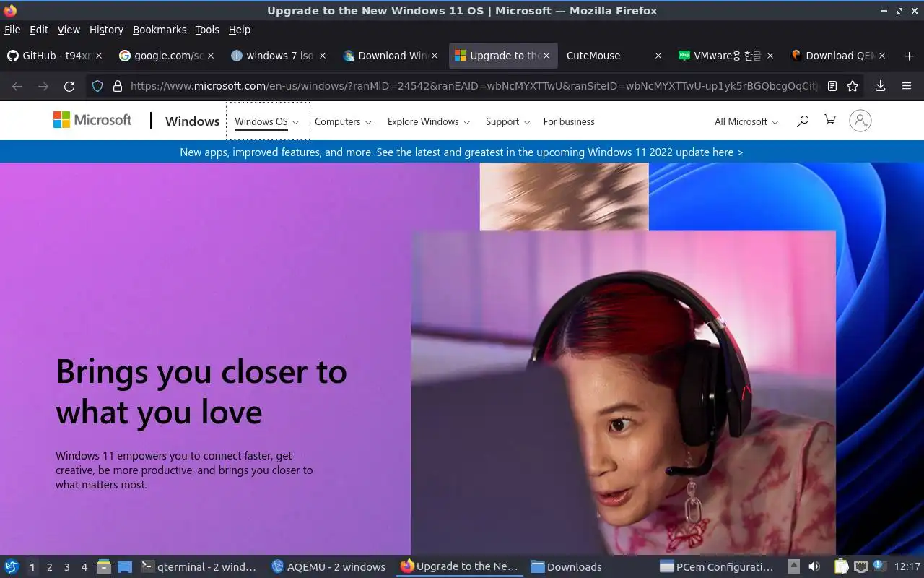This screenshot has width=924, height=578.
Task: Click the show desktop icon in taskbar
Action: tap(125, 566)
